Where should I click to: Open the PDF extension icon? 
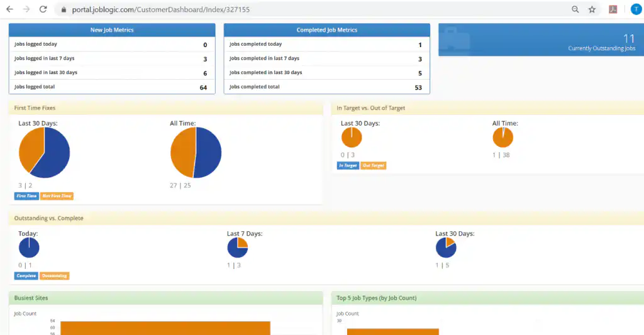coord(613,9)
